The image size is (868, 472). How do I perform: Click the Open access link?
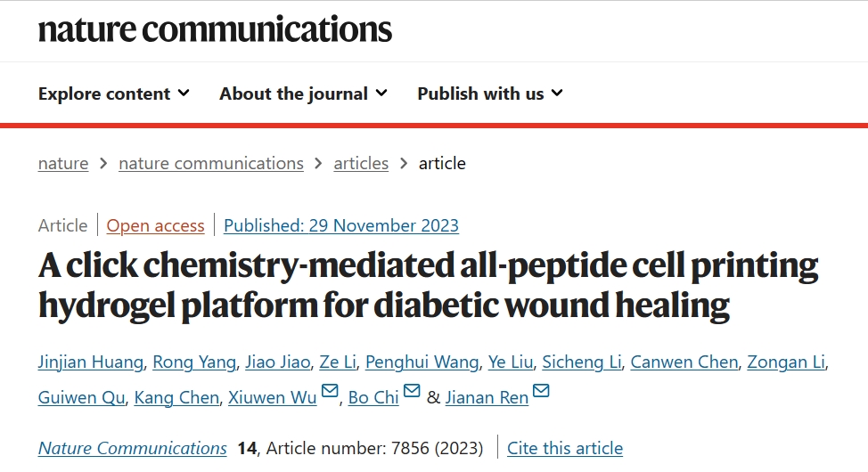[156, 226]
